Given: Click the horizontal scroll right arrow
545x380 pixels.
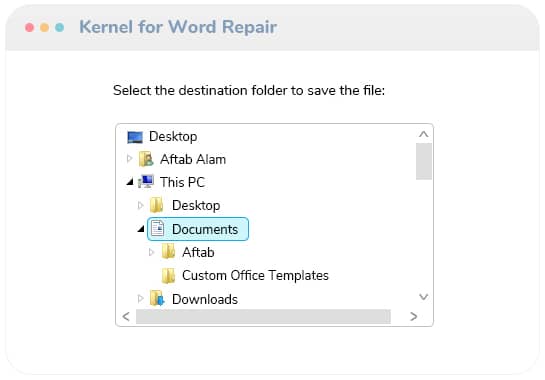Looking at the screenshot, I should [x=413, y=316].
